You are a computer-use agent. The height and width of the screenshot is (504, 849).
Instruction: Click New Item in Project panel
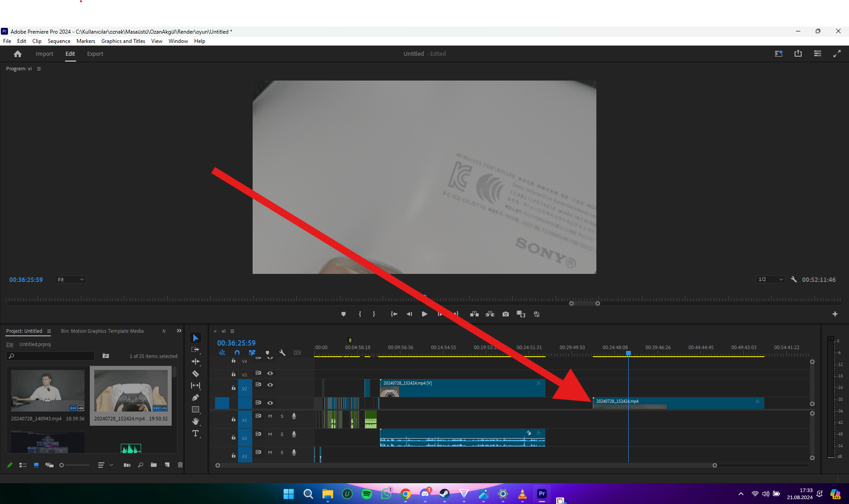click(x=167, y=465)
